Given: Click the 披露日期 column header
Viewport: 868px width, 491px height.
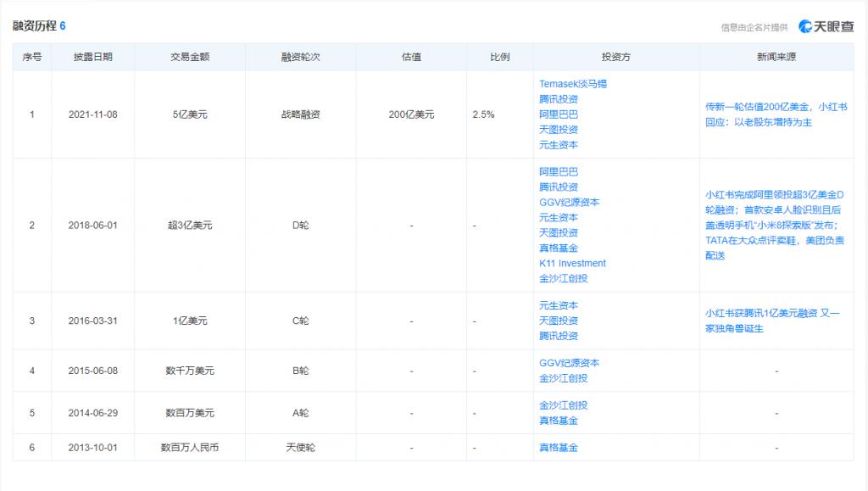Looking at the screenshot, I should pos(92,56).
